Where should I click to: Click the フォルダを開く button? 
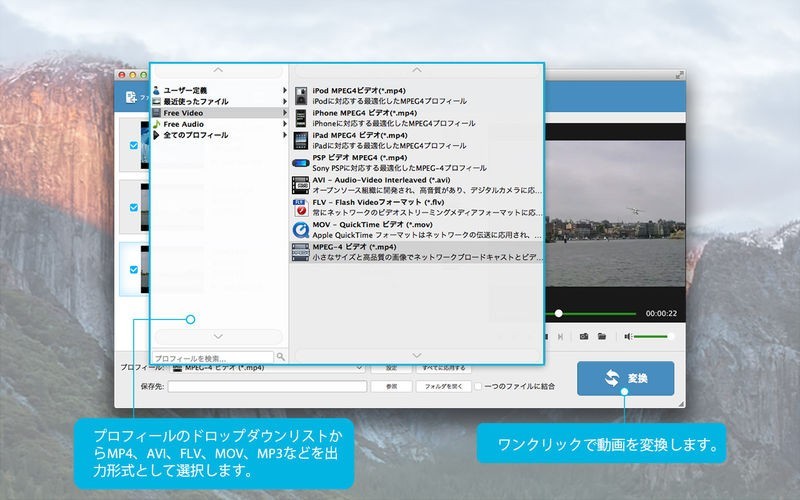click(442, 386)
